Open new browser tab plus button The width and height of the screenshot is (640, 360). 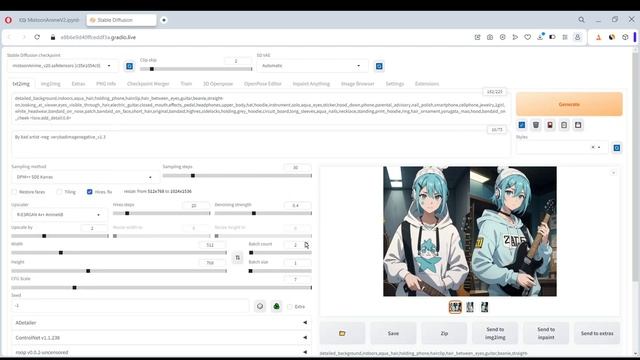click(164, 20)
